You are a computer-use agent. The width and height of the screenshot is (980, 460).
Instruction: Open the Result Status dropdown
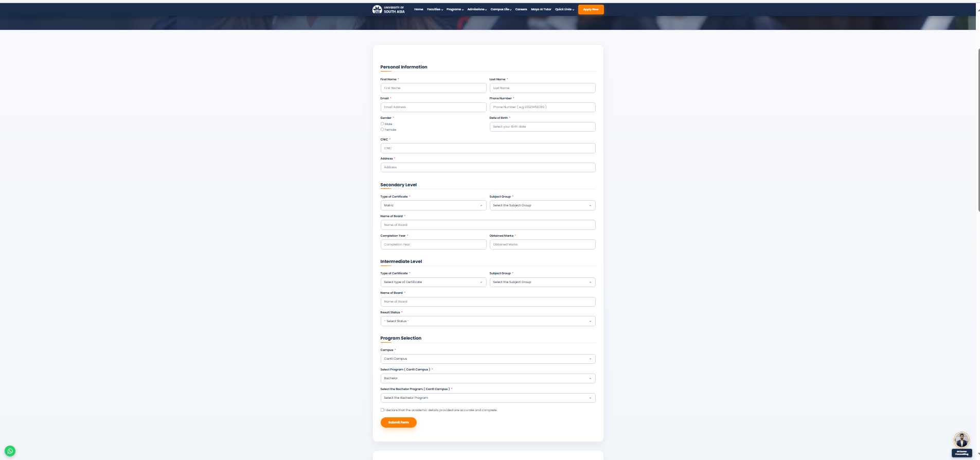[x=488, y=321]
